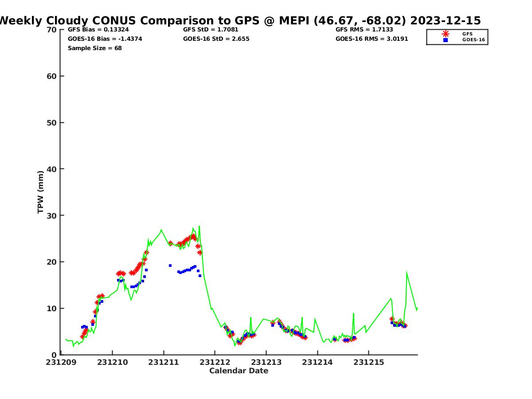Click the red asterisk GFS legend marker

445,34
